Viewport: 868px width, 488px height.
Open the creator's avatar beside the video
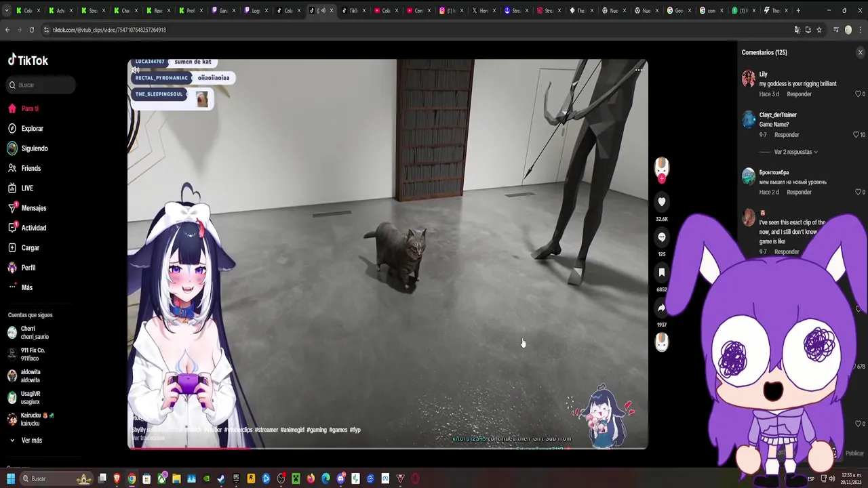(x=662, y=167)
